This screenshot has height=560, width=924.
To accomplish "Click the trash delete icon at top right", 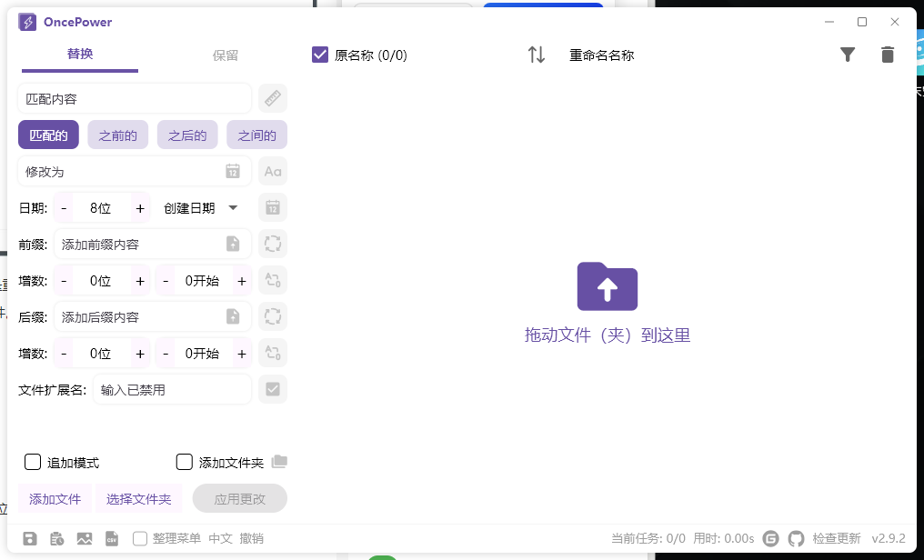I will point(888,55).
